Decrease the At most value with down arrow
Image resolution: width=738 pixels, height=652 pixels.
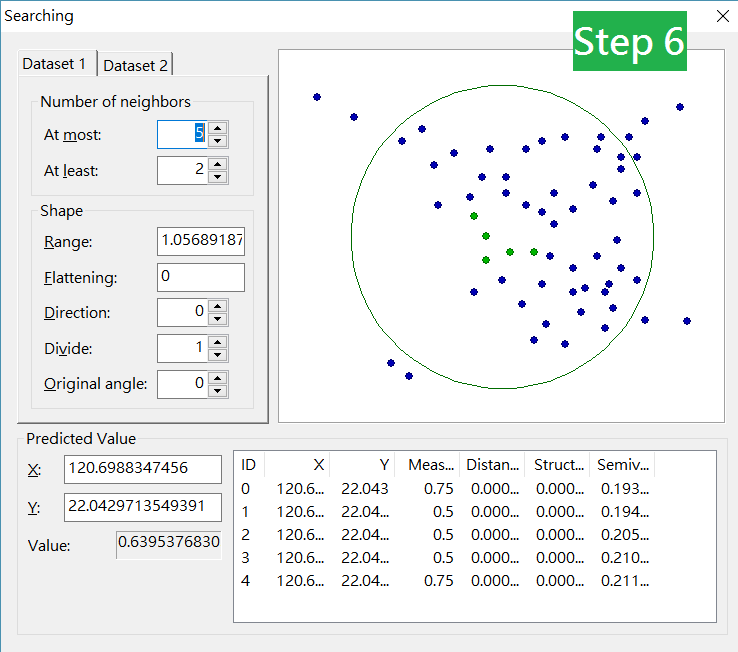click(x=217, y=141)
